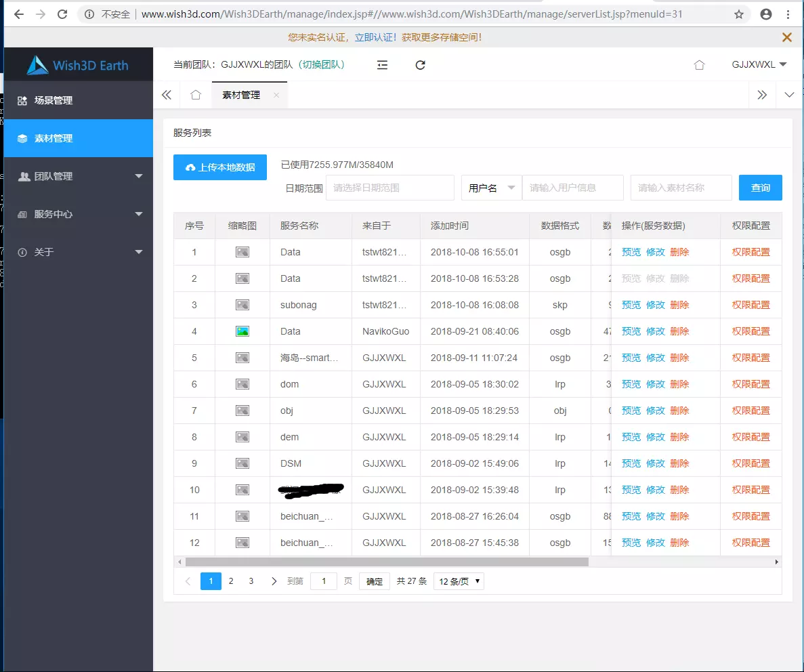
Task: Go to home via top-right house icon
Action: point(700,64)
